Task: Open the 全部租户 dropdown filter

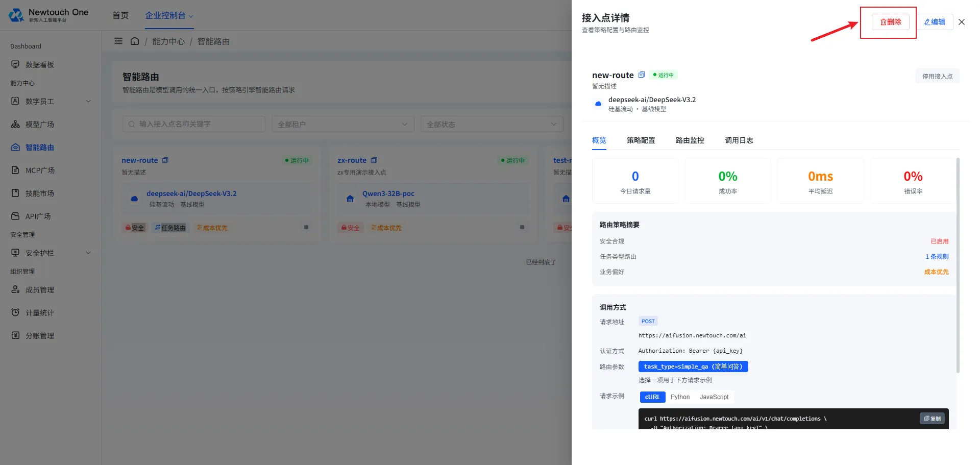Action: tap(342, 124)
